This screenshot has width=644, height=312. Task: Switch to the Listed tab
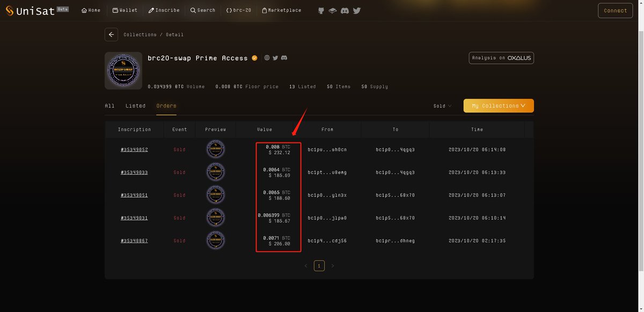[x=135, y=106]
